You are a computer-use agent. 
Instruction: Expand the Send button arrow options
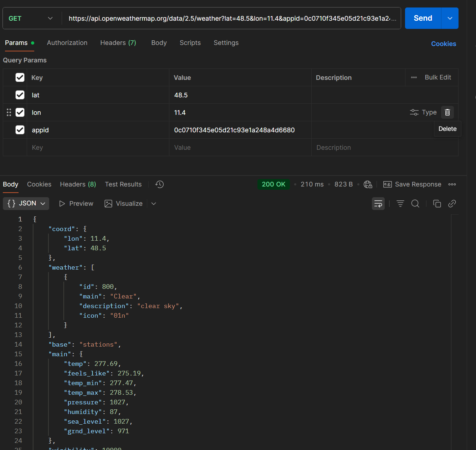(x=450, y=18)
